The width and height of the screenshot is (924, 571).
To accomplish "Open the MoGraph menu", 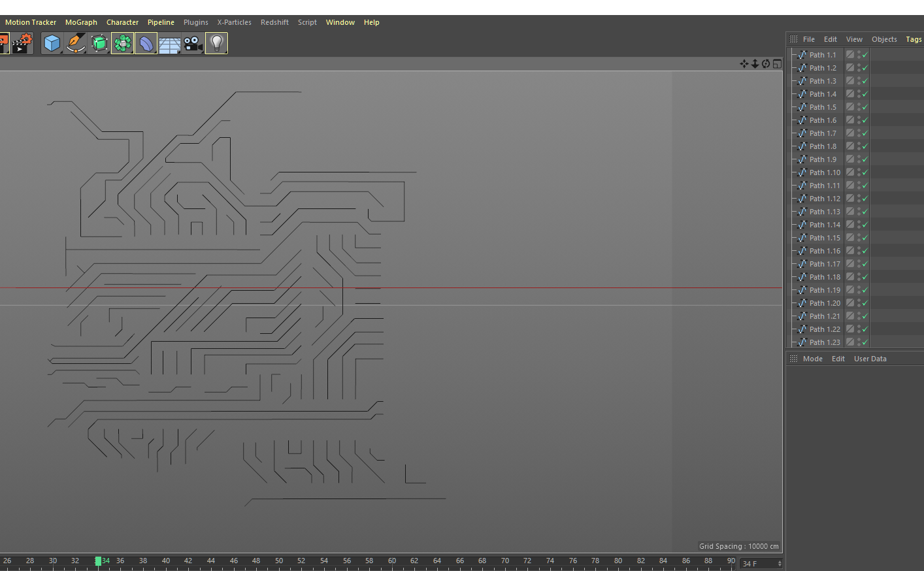I will pos(81,22).
